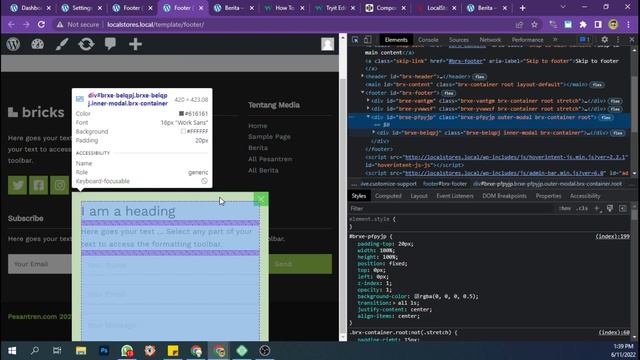Collapse the footer#brx-footer node
This screenshot has height=360, width=640.
coord(362,93)
